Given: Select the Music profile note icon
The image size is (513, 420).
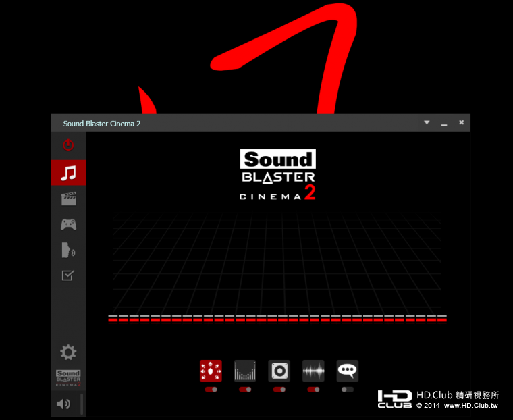Looking at the screenshot, I should pyautogui.click(x=68, y=173).
